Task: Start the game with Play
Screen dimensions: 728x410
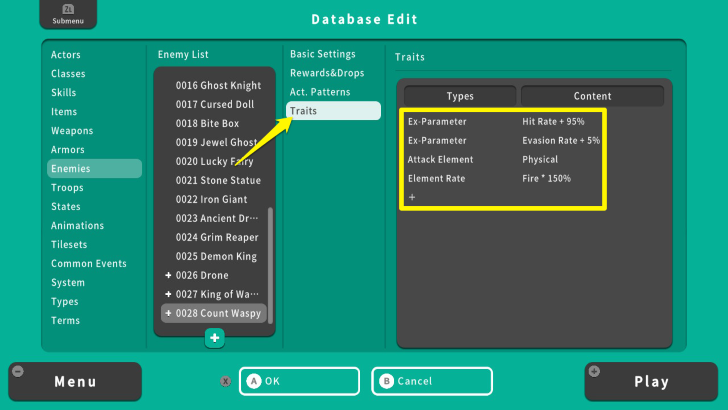Action: tap(651, 382)
